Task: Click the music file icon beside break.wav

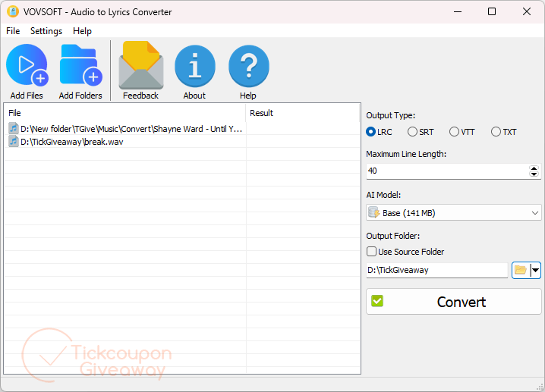Action: click(14, 141)
